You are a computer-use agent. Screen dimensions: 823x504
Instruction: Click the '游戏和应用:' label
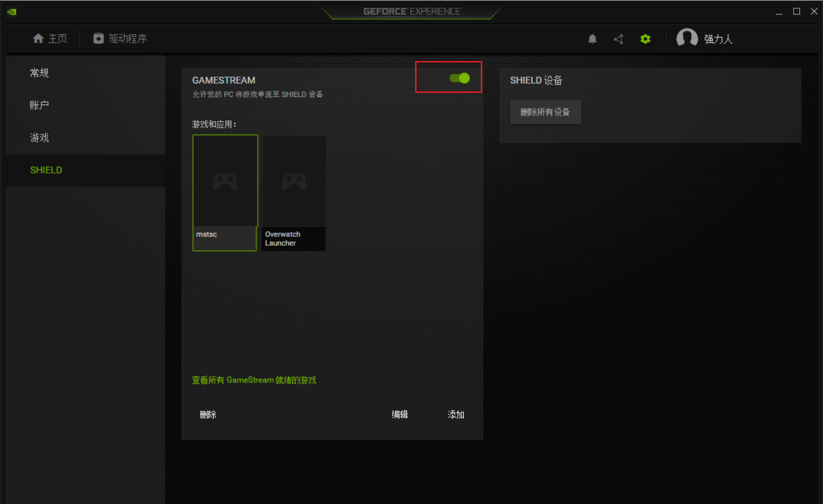(214, 124)
